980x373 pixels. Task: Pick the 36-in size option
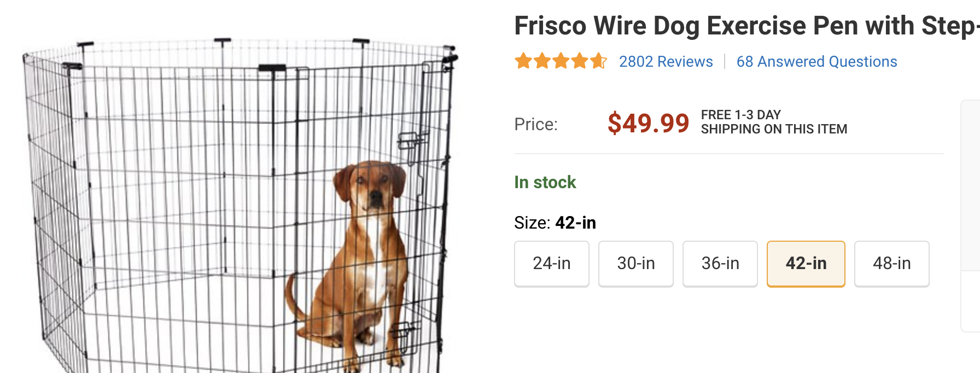[720, 264]
